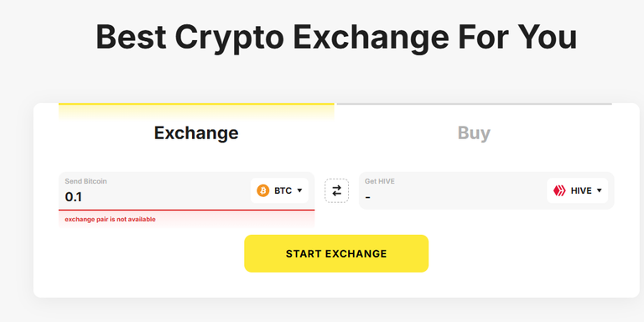Click the 'Get HIVE' label

[380, 181]
